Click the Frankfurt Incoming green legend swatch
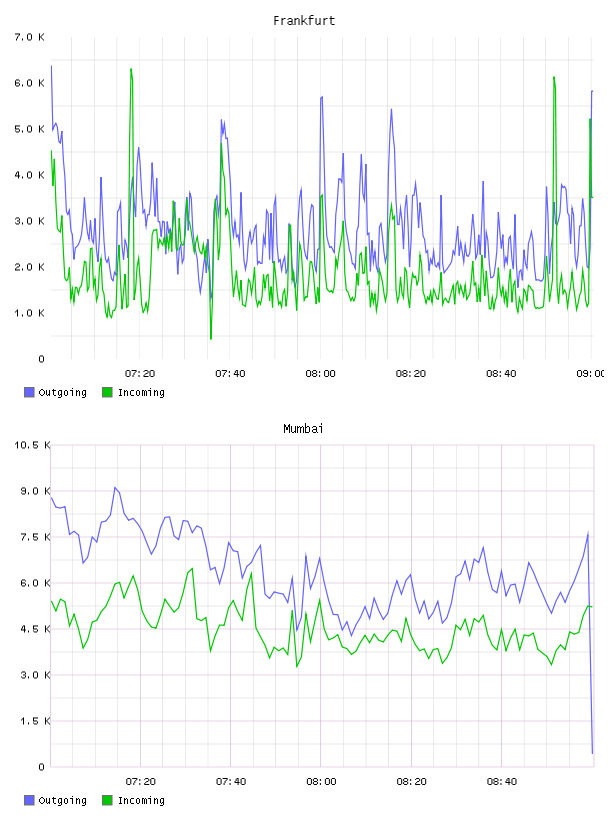 click(x=107, y=392)
